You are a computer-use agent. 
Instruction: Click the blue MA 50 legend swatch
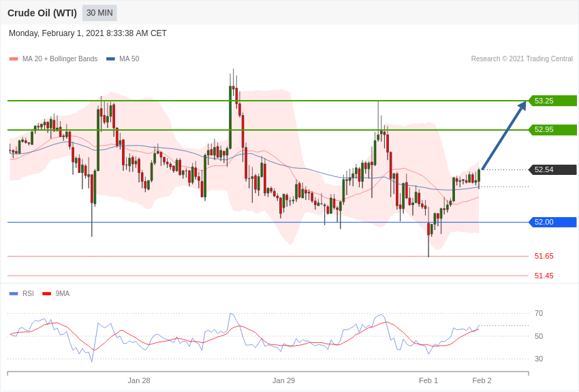110,59
